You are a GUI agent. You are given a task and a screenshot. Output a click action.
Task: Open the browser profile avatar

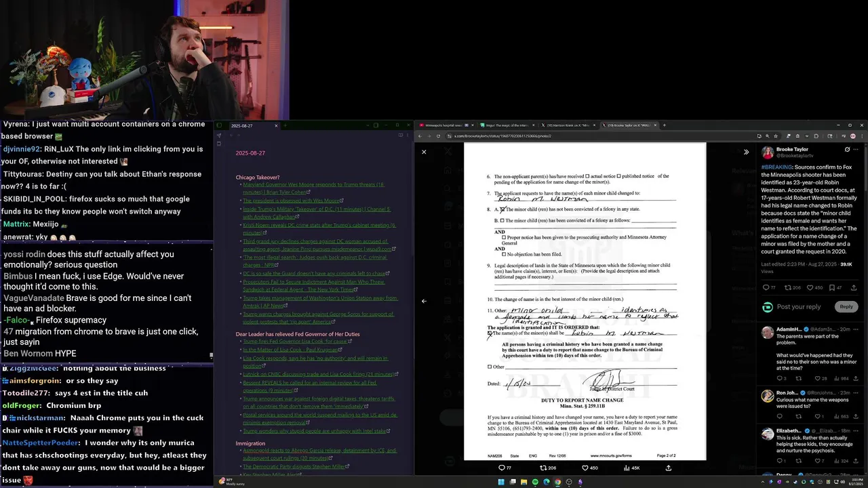854,136
